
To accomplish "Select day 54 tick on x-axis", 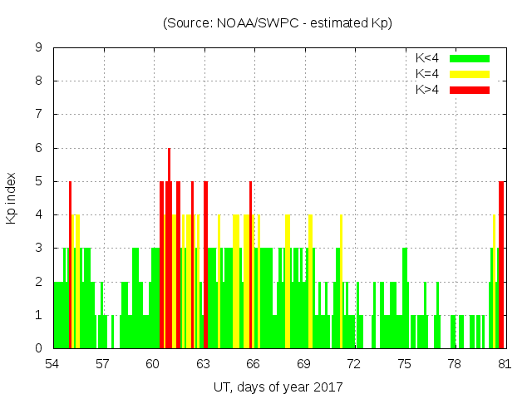I will click(x=52, y=364).
